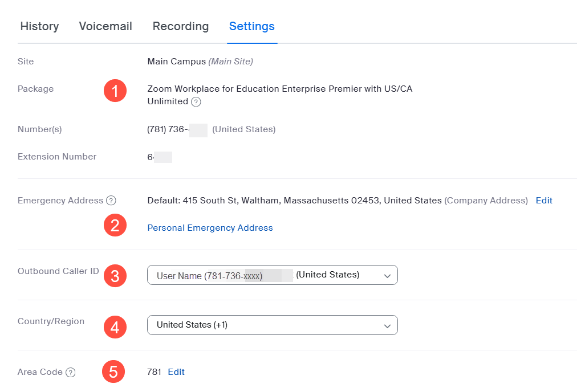This screenshot has width=577, height=392.
Task: Click the red numbered badge 5
Action: coord(113,371)
